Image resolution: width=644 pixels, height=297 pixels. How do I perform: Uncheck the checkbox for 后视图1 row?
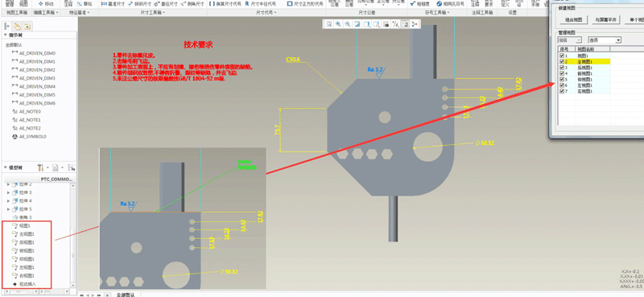coord(561,68)
